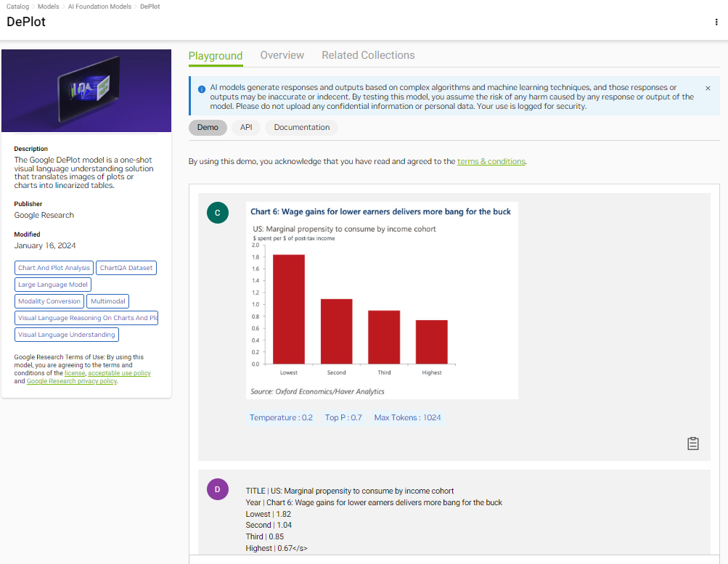Click the purple D response avatar
The height and width of the screenshot is (564, 728).
[218, 489]
